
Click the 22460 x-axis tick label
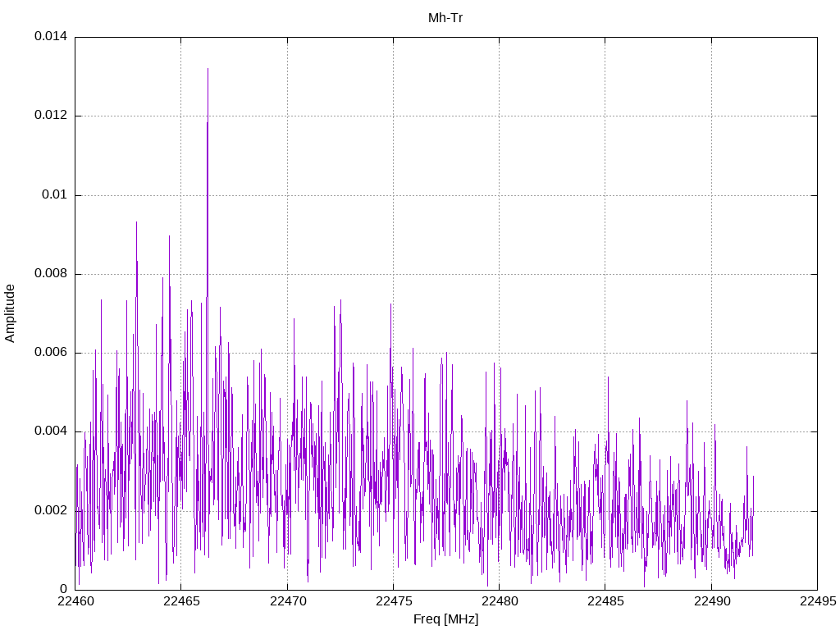point(75,601)
